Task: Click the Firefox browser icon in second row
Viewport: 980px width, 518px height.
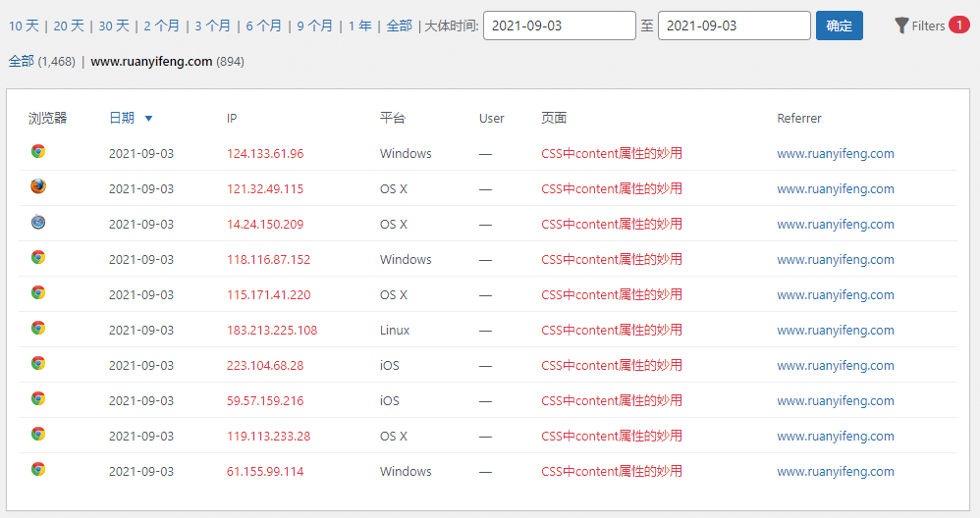Action: tap(38, 186)
